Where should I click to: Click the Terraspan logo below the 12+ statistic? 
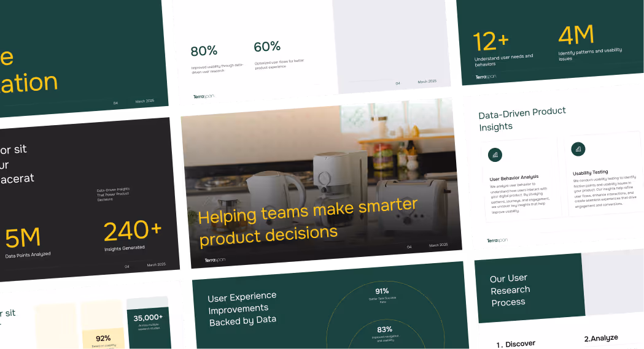[x=486, y=77]
